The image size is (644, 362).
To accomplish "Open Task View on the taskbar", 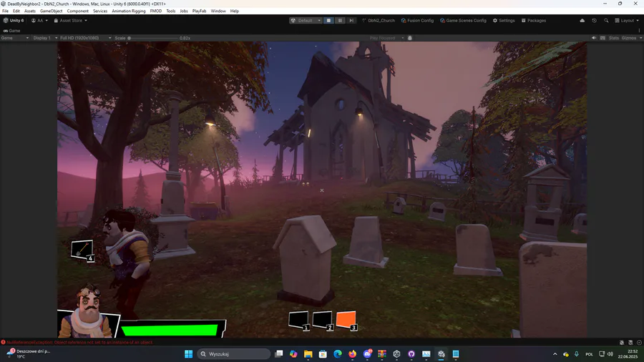I will [279, 354].
